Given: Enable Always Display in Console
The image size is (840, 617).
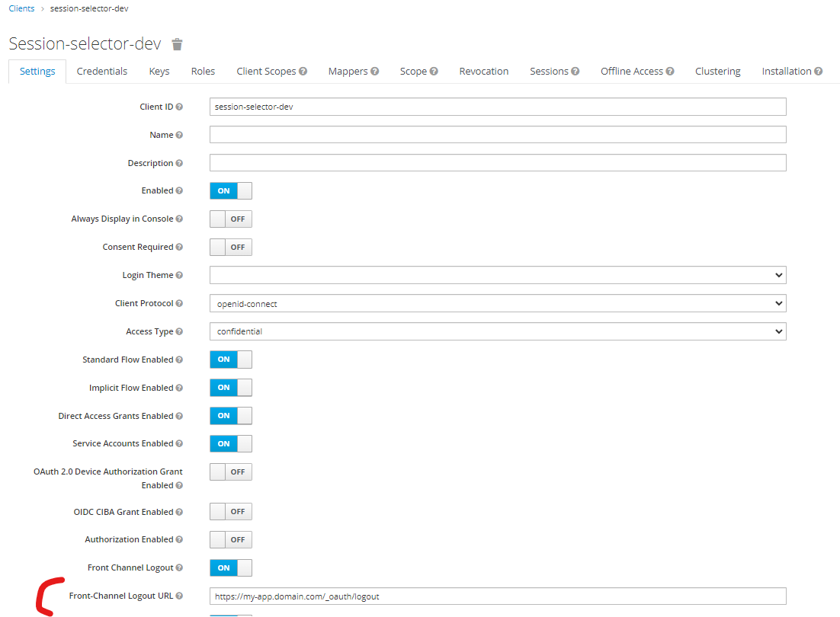Looking at the screenshot, I should point(230,219).
